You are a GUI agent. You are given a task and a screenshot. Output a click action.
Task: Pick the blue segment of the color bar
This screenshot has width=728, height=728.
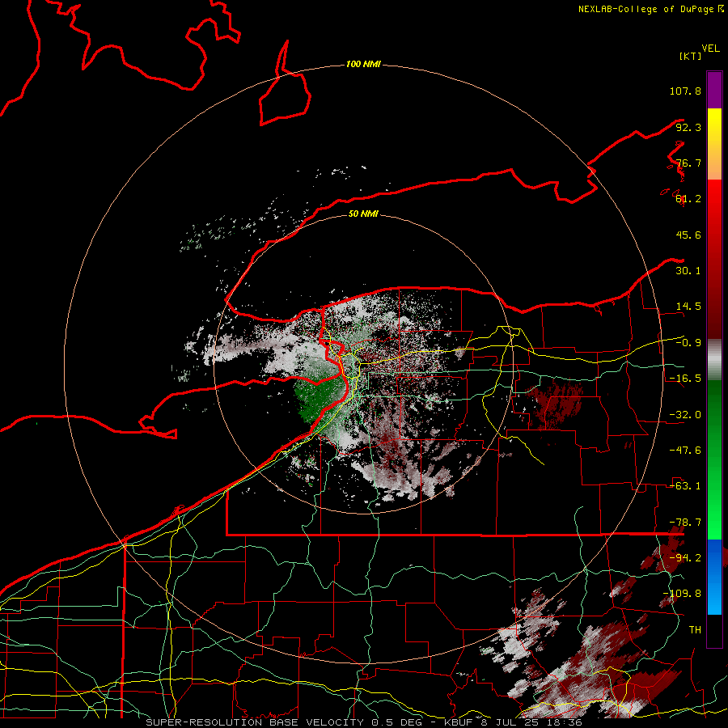[x=714, y=577]
